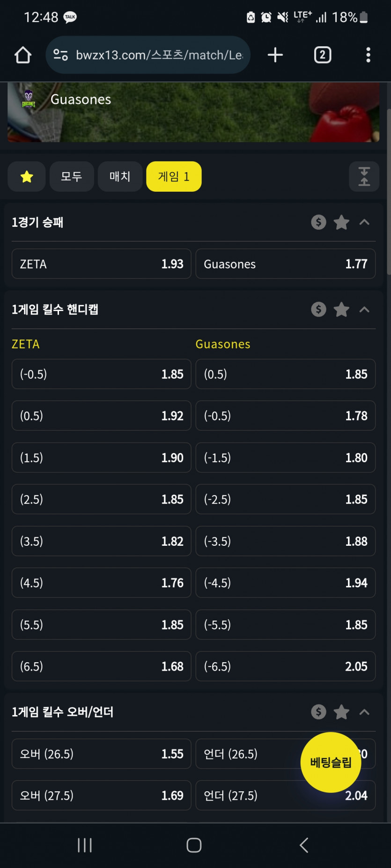Favorite the 1게임 킬수 핸디캡 market

(x=341, y=309)
